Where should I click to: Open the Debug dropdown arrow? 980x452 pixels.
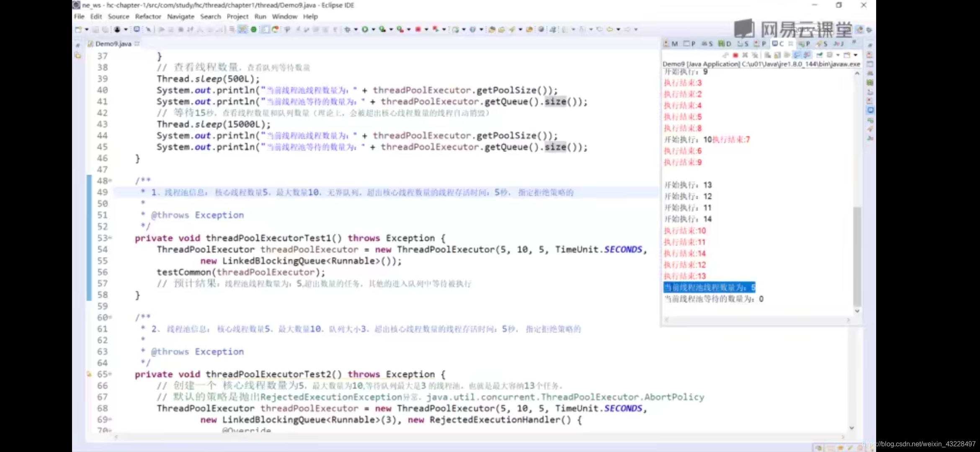356,29
